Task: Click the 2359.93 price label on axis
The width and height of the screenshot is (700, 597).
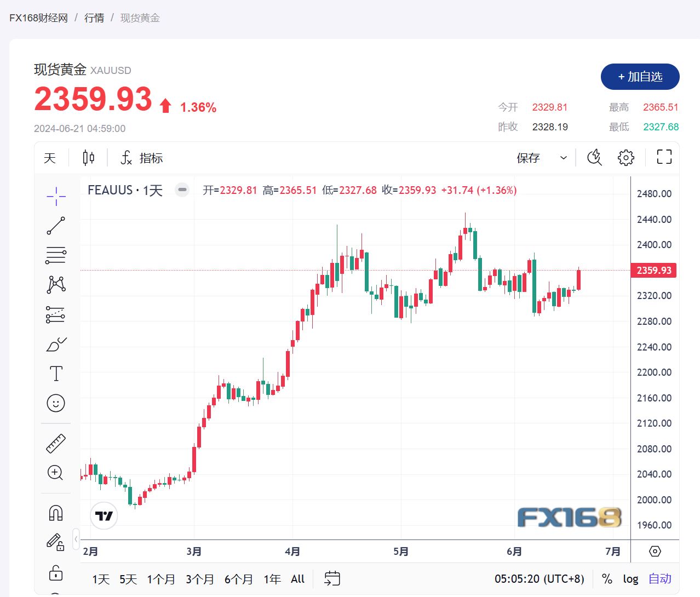Action: point(654,271)
